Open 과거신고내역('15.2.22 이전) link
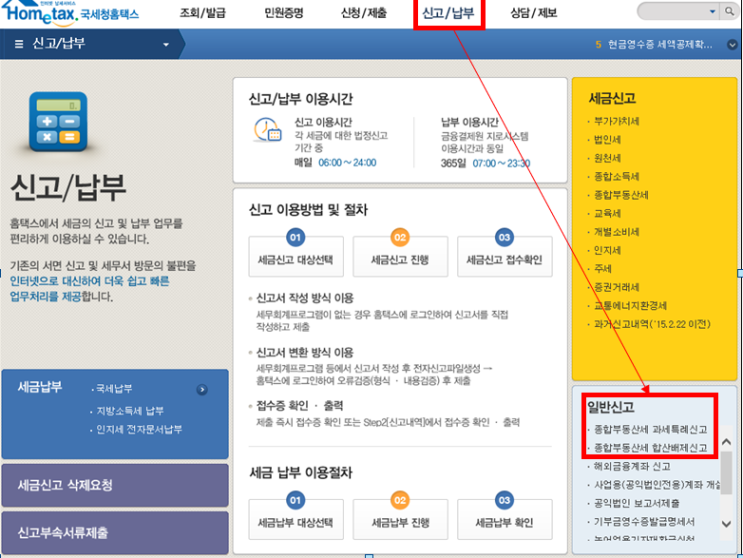The image size is (743, 558). coord(652,324)
